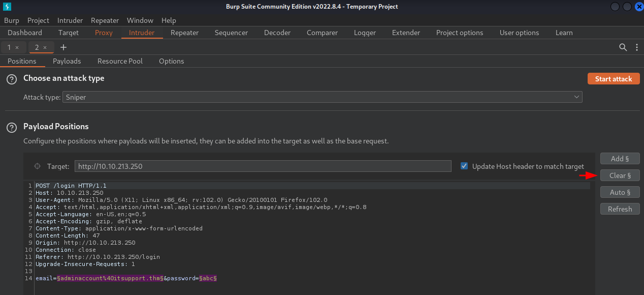Click the POST /login HTTP/1.1 request line
This screenshot has height=295, width=644.
point(71,186)
